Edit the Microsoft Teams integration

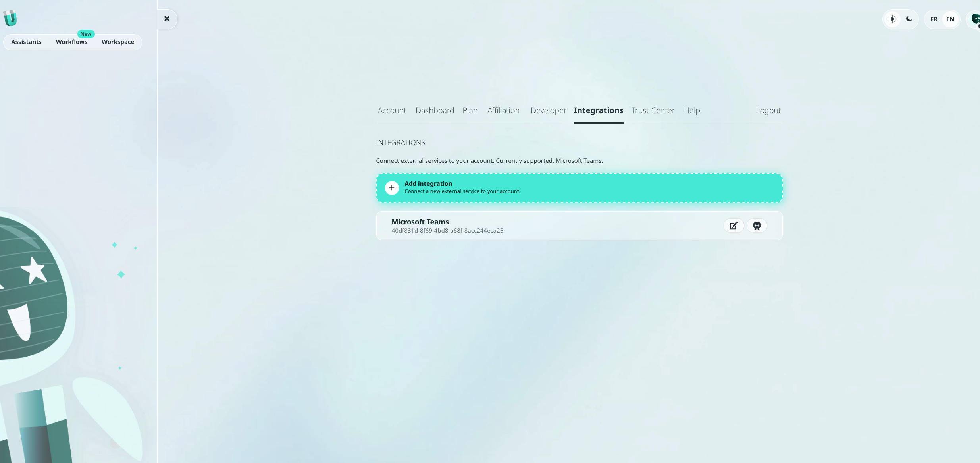[x=734, y=226]
